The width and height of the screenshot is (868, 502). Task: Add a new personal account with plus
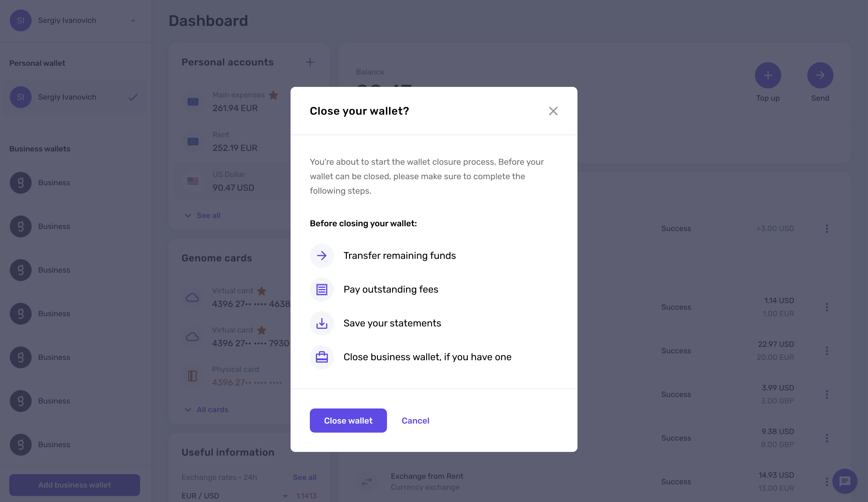click(x=310, y=62)
